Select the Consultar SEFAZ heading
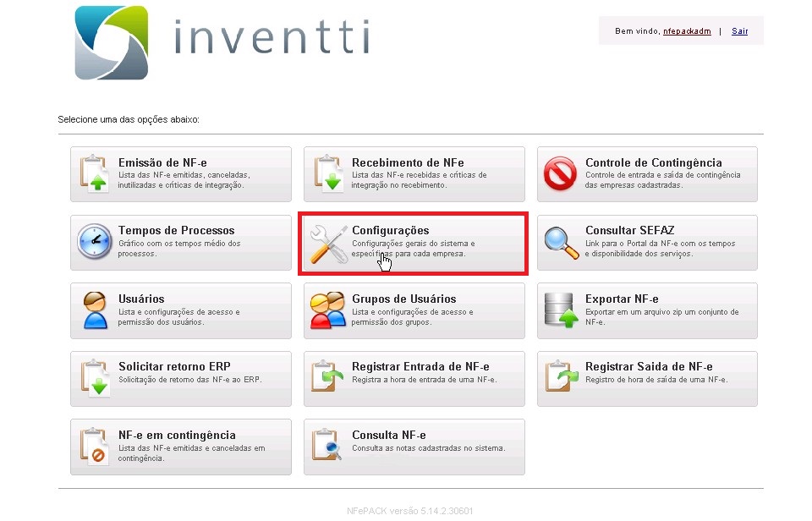812x521 pixels. [x=629, y=231]
